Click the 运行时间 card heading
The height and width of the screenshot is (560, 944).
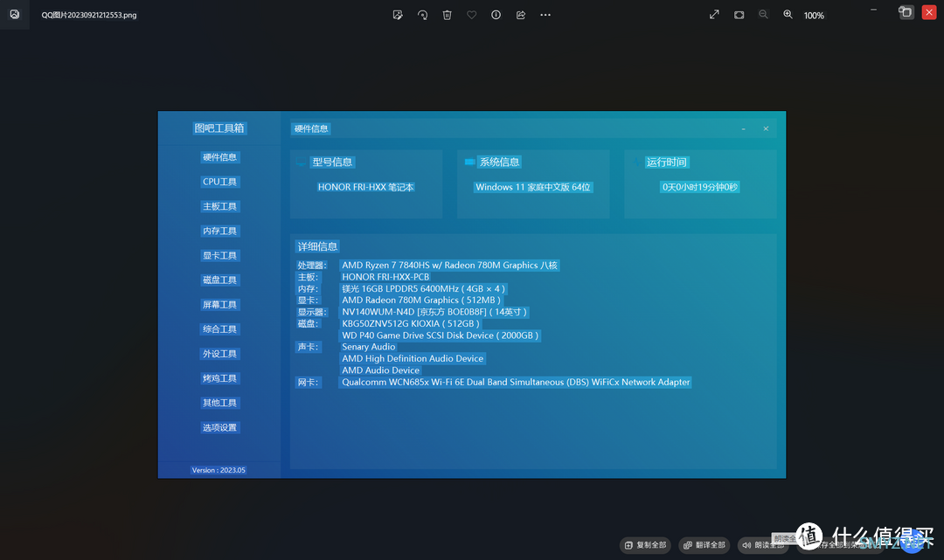[x=666, y=162]
